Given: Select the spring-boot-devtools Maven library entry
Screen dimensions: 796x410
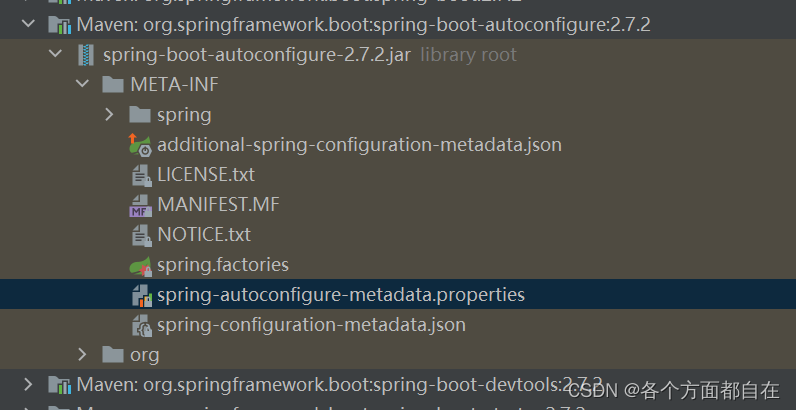Looking at the screenshot, I should [x=340, y=385].
